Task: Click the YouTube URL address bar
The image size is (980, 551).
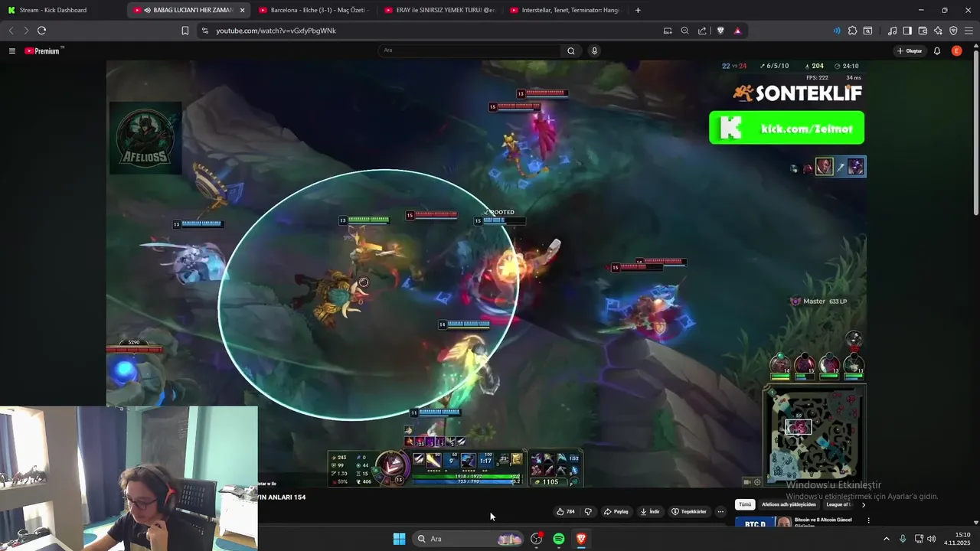Action: [429, 31]
